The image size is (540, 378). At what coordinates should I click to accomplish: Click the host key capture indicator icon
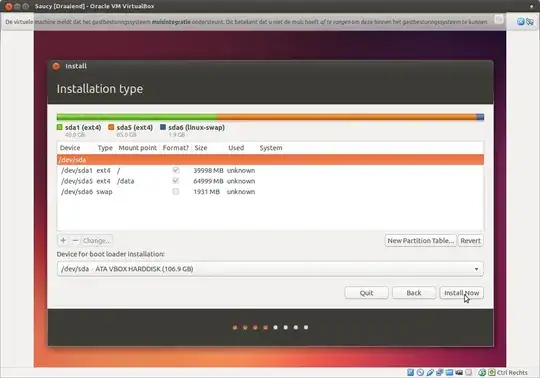point(492,372)
